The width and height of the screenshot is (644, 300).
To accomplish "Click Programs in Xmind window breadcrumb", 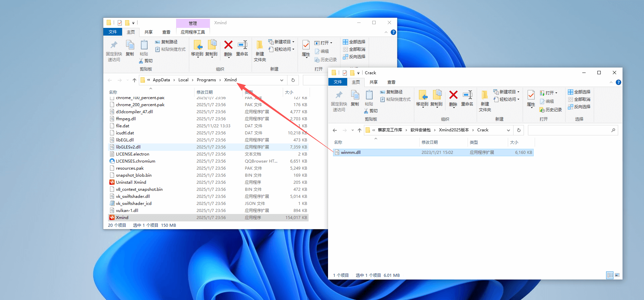I will coord(206,80).
